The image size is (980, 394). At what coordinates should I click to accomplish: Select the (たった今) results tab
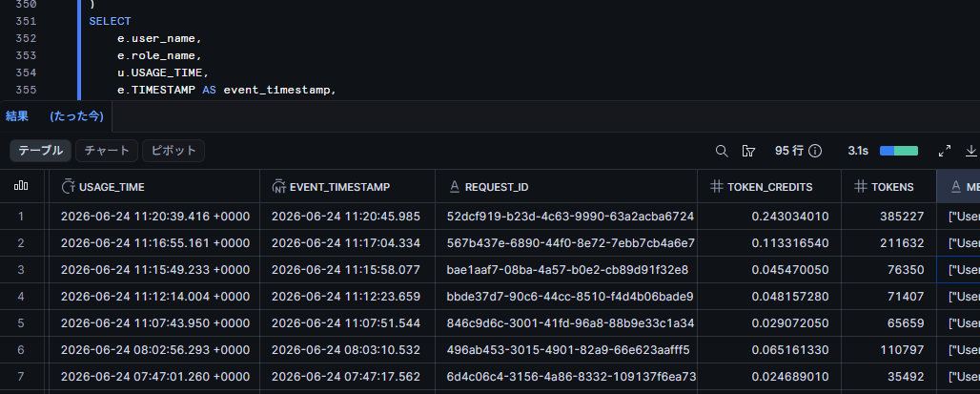(x=76, y=116)
